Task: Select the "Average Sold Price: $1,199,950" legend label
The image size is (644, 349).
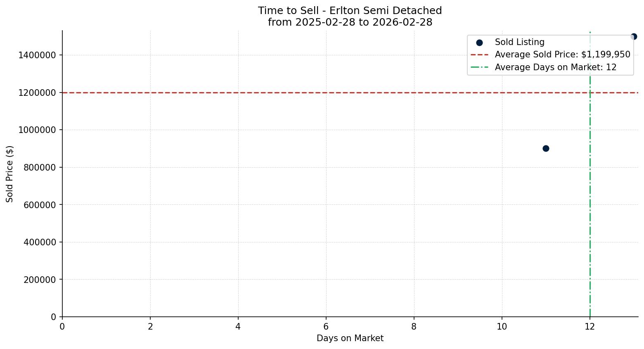Action: coord(562,55)
